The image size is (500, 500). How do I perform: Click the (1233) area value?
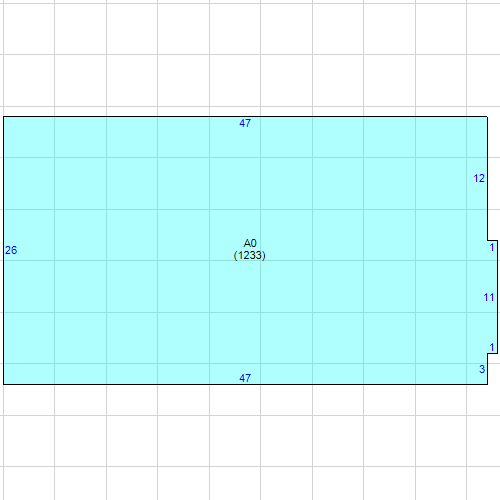point(250,255)
